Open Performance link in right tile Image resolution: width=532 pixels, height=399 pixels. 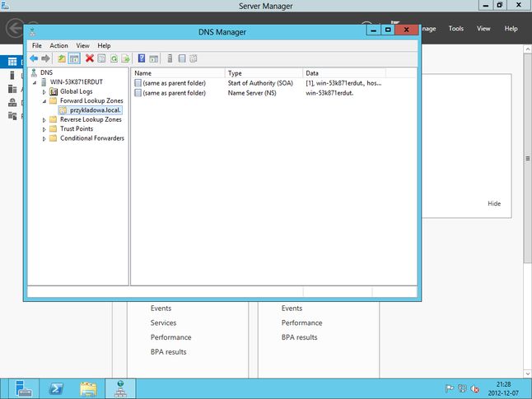point(301,322)
